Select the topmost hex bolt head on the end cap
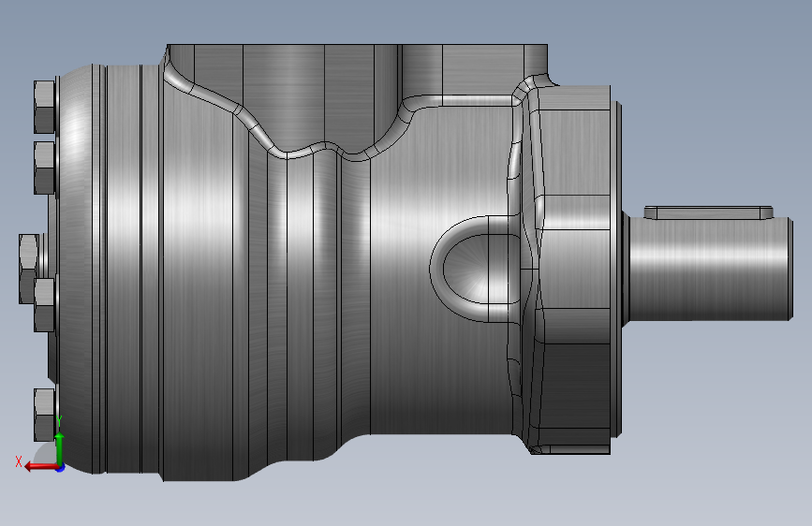812x526 pixels. (x=45, y=107)
